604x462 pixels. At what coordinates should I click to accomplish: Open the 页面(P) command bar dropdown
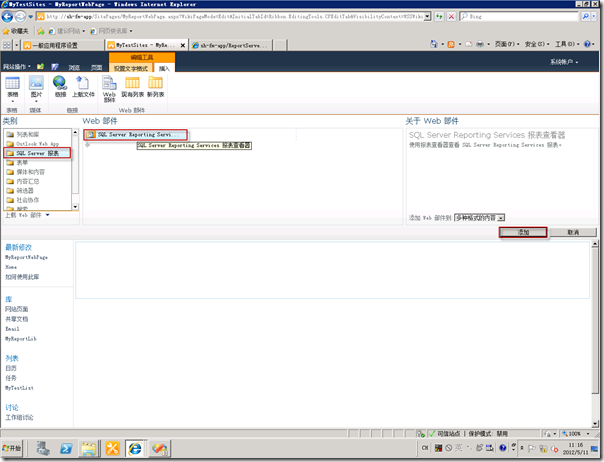[507, 44]
